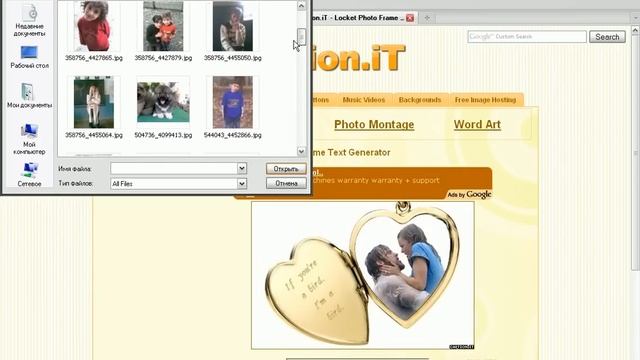Open Мой компьютер in the places bar

[x=29, y=139]
